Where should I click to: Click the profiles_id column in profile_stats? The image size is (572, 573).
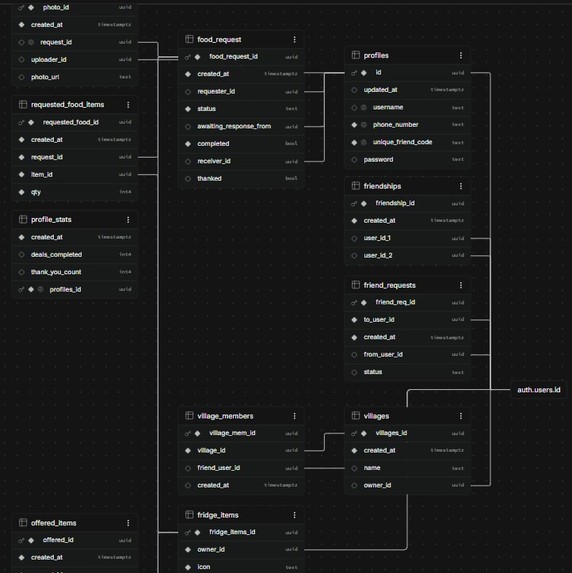pos(75,290)
